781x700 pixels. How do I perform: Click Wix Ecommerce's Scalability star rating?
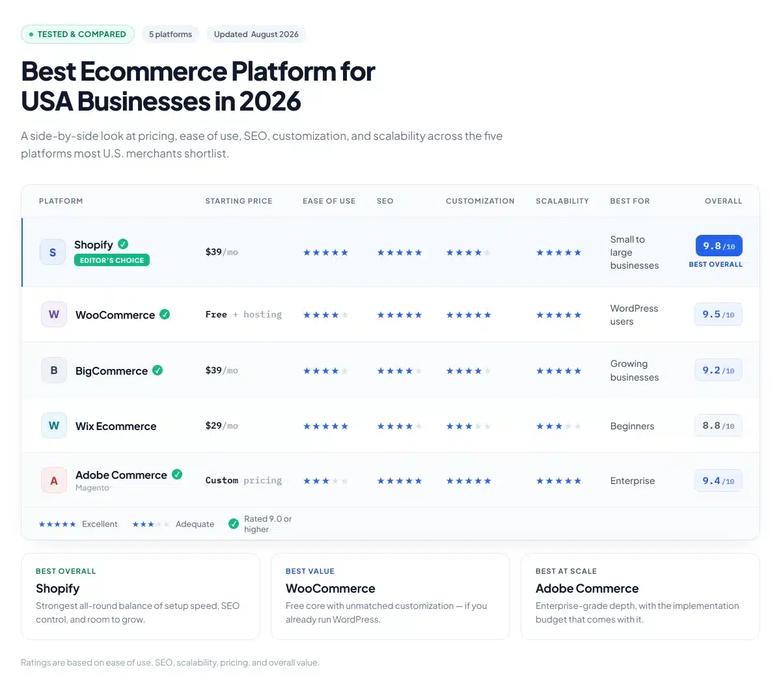(x=558, y=426)
